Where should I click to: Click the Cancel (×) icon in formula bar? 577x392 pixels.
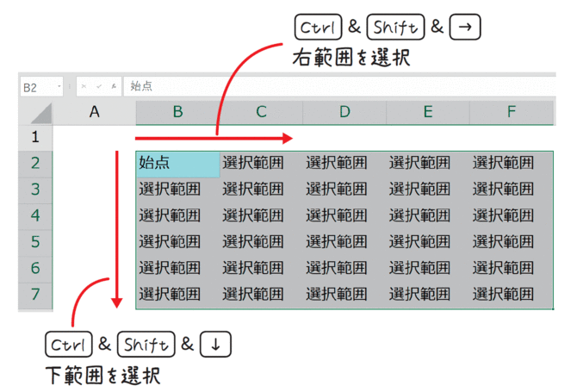coord(84,86)
